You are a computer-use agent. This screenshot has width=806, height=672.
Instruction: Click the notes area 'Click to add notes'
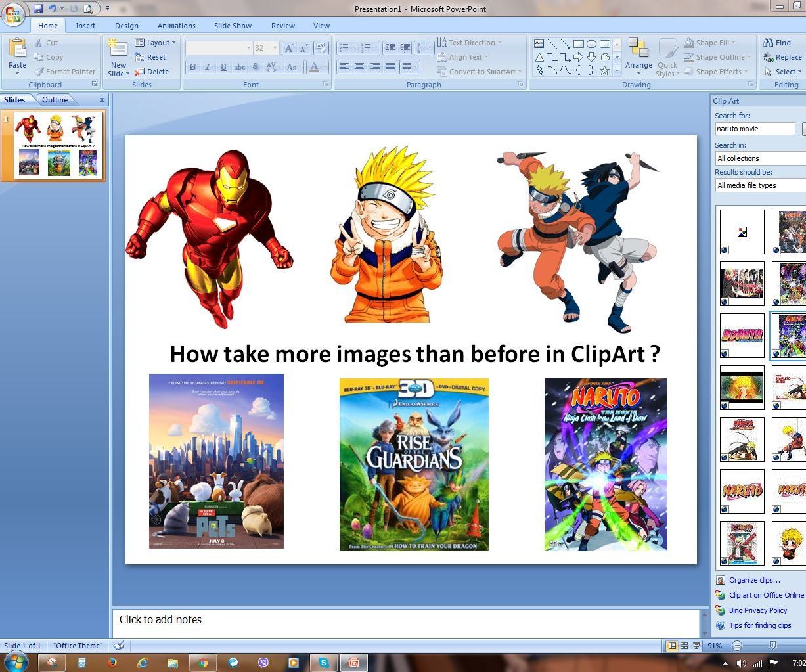point(406,623)
